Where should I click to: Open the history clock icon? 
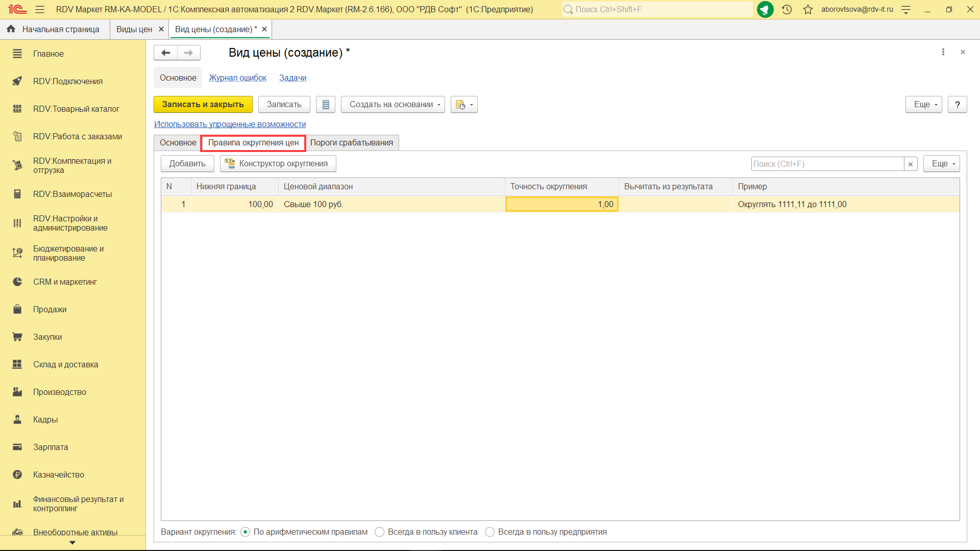[787, 10]
